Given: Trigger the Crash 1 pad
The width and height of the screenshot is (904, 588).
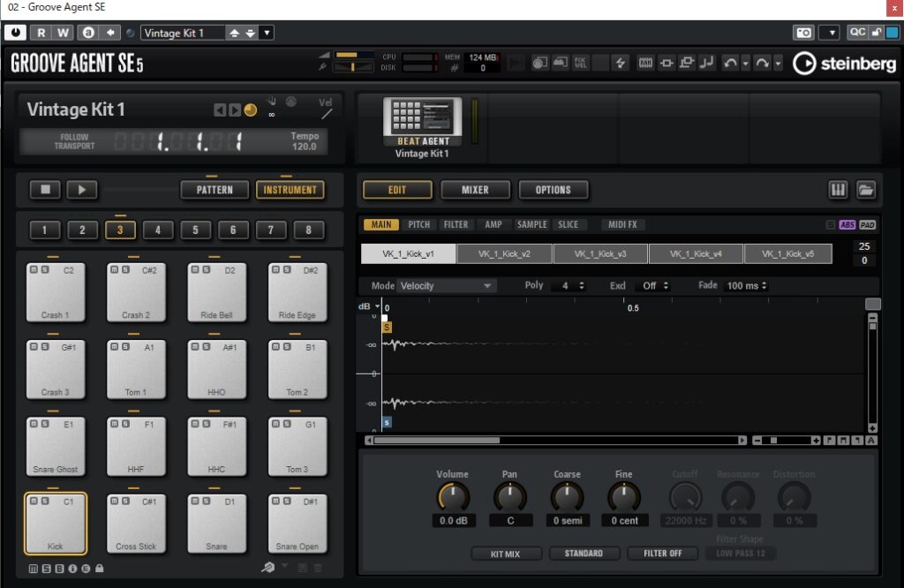Looking at the screenshot, I should point(55,292).
